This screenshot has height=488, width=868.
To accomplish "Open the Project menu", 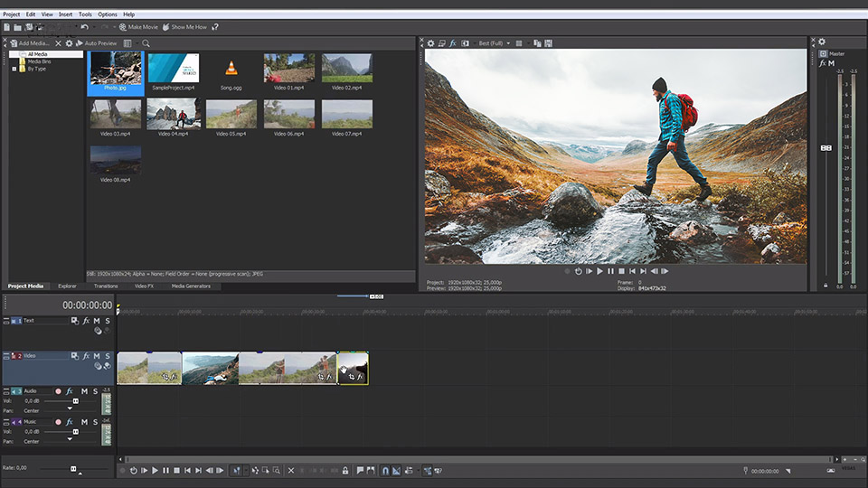I will 12,14.
